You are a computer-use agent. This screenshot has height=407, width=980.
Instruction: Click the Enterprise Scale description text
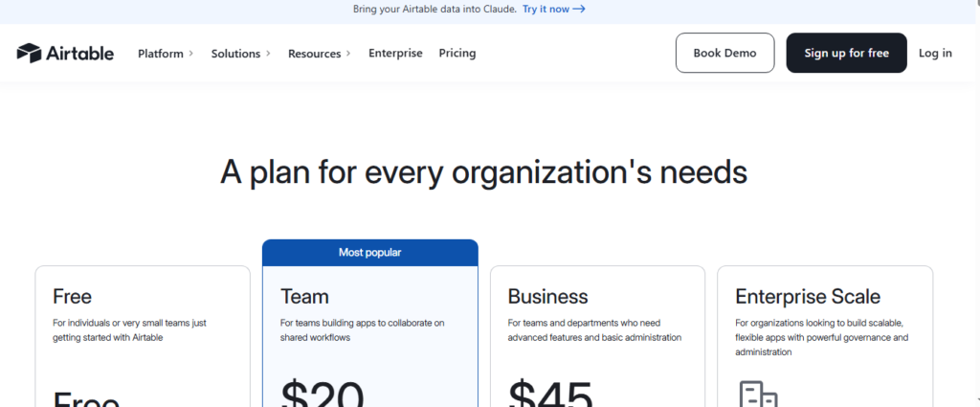[821, 338]
